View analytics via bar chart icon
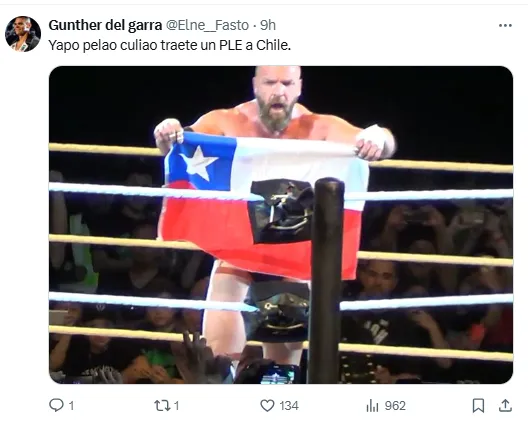Screen dimensions: 528x422 pyautogui.click(x=372, y=405)
